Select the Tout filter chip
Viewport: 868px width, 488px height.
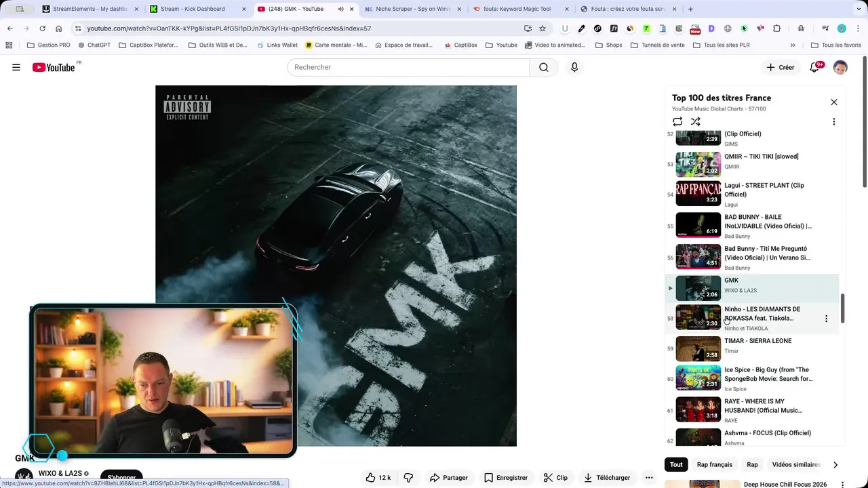coord(676,465)
